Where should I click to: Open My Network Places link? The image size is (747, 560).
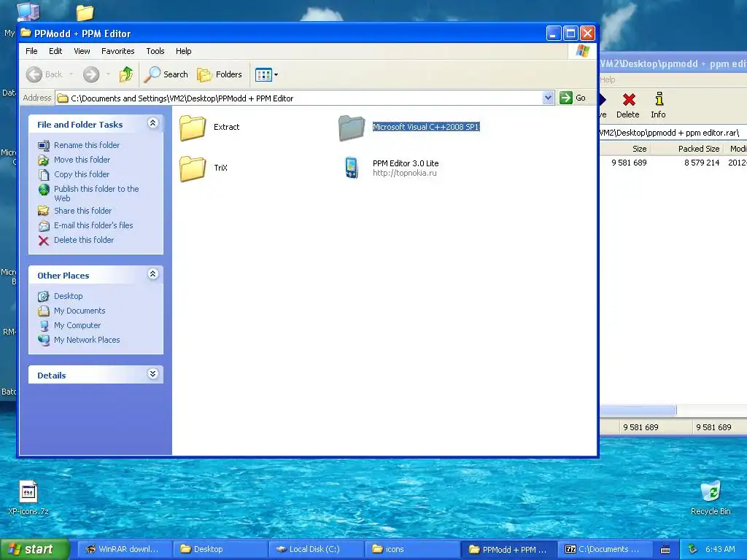(x=87, y=340)
